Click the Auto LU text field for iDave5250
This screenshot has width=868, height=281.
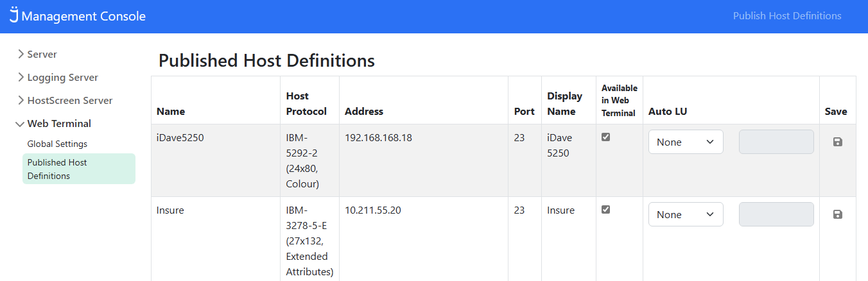(x=776, y=142)
